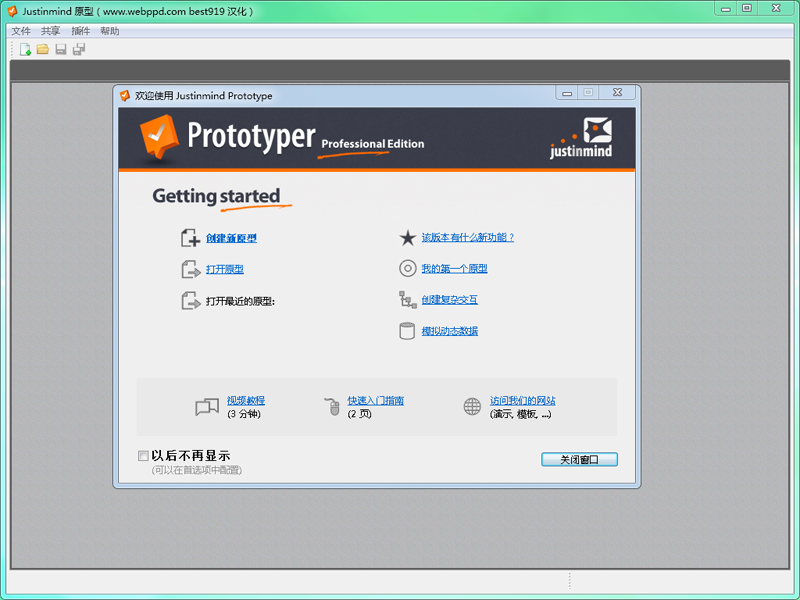800x600 pixels.
Task: Click the star icon beside 该版本有什么新功能
Action: point(407,238)
